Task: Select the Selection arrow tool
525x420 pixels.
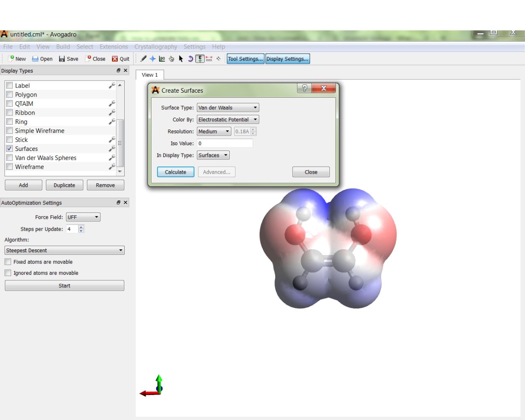Action: 181,59
